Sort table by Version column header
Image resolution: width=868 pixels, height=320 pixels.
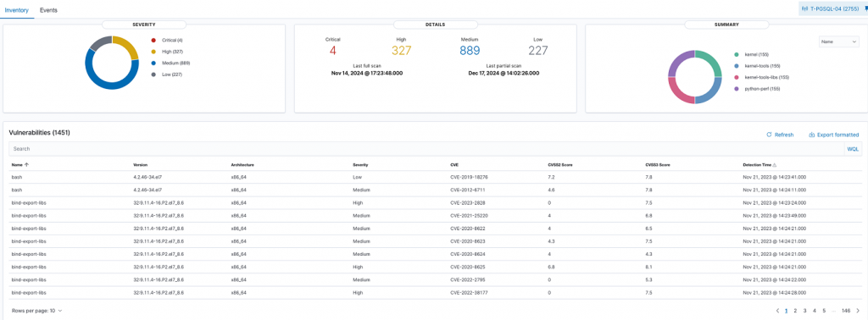tap(141, 165)
